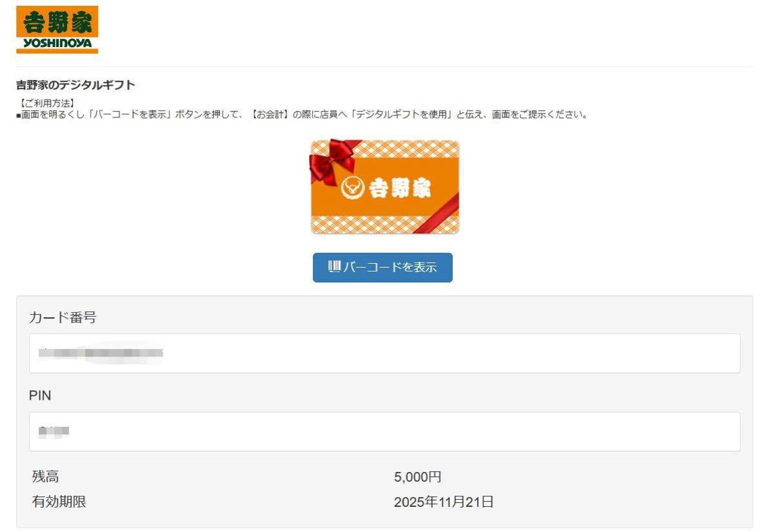Click the orange Yoshinoya gift card image
This screenshot has height=532, width=774.
(x=384, y=186)
